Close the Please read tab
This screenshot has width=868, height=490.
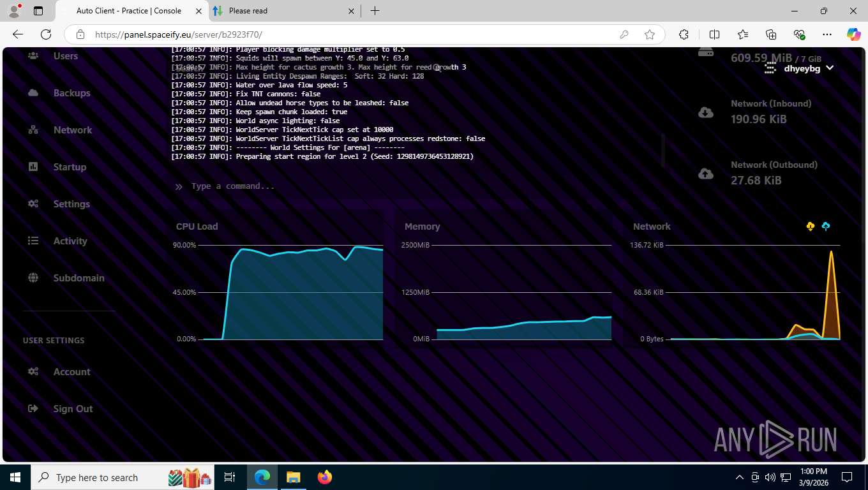click(351, 11)
